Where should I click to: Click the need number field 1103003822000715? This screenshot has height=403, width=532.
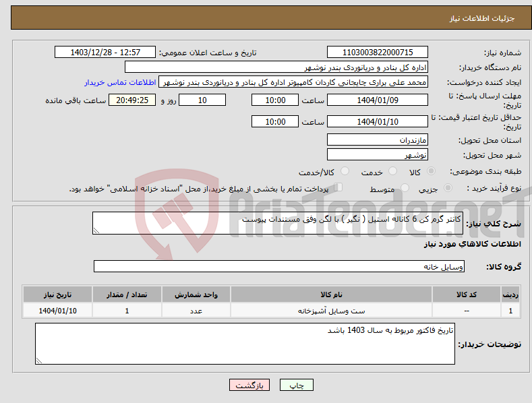pos(378,53)
